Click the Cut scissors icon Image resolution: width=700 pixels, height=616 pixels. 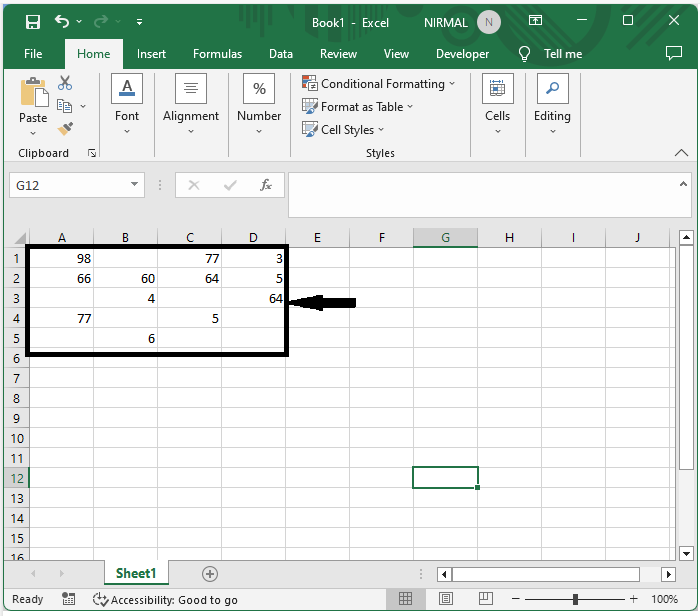[65, 83]
